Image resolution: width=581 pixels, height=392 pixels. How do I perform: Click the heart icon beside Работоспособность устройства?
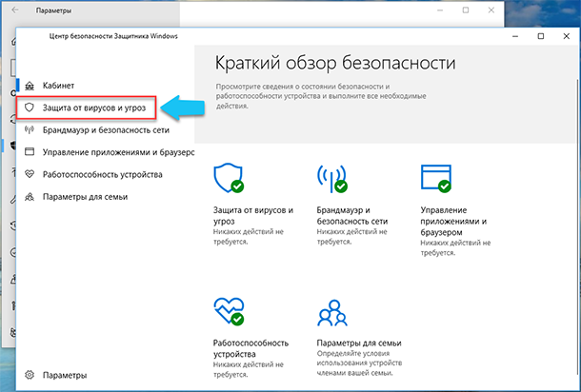coord(30,174)
